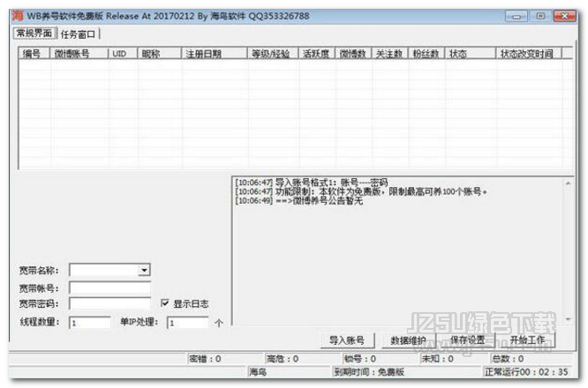Toggle the 显示日志 checkbox
This screenshot has height=388, width=588.
[165, 303]
